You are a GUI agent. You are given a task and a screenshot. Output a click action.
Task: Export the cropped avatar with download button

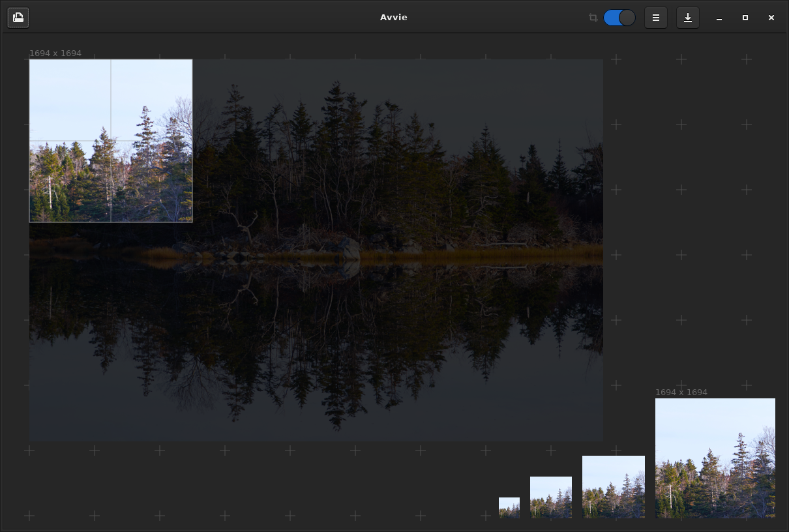point(688,18)
